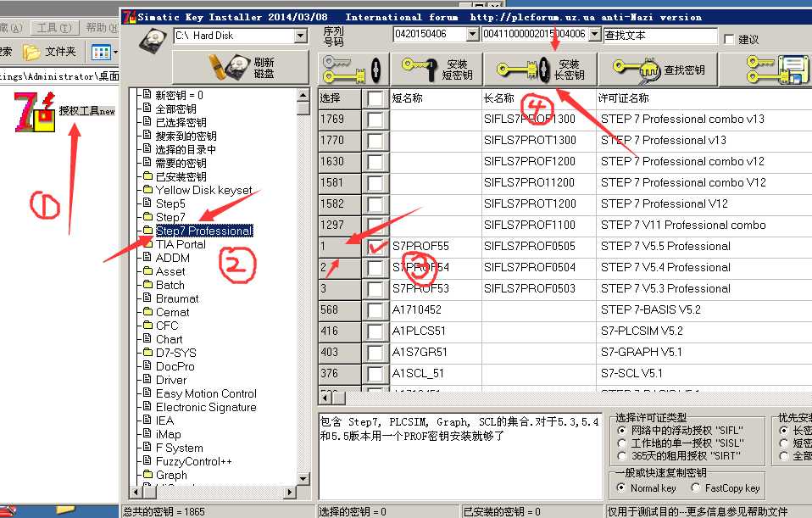Click 安装短密钥 install short key button
The width and height of the screenshot is (812, 518).
pyautogui.click(x=437, y=70)
